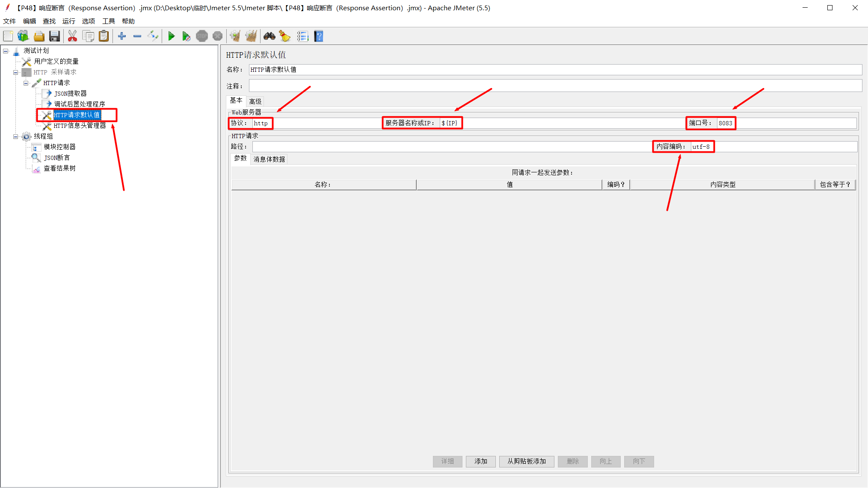Image resolution: width=868 pixels, height=488 pixels.
Task: Click the Reset search brush icon
Action: point(285,36)
